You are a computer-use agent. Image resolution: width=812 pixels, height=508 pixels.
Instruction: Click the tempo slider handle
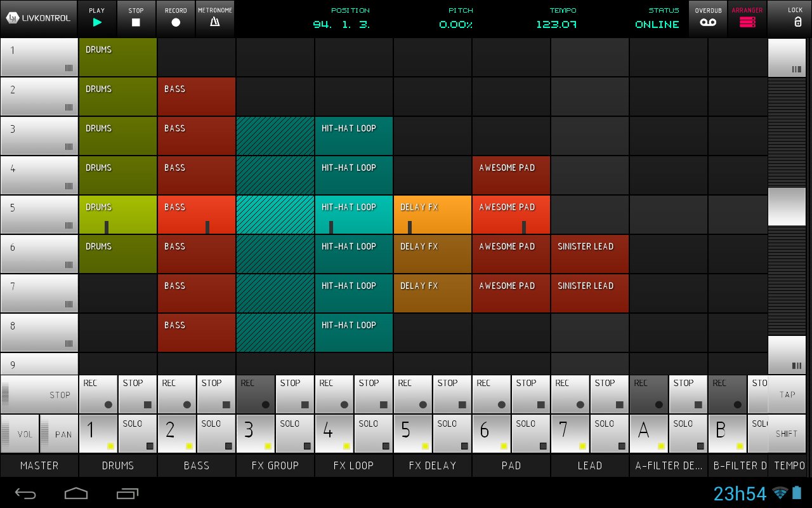[x=787, y=206]
